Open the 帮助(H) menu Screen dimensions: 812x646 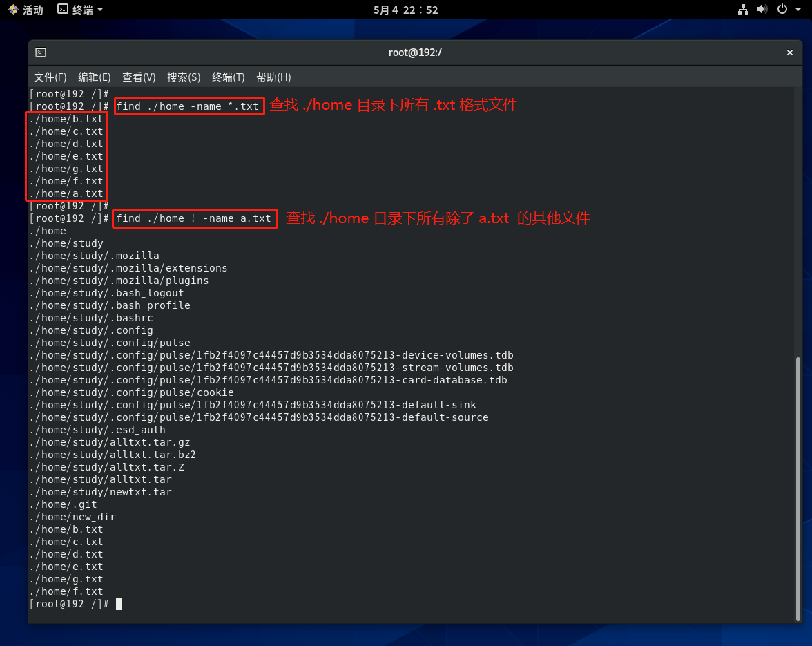273,77
